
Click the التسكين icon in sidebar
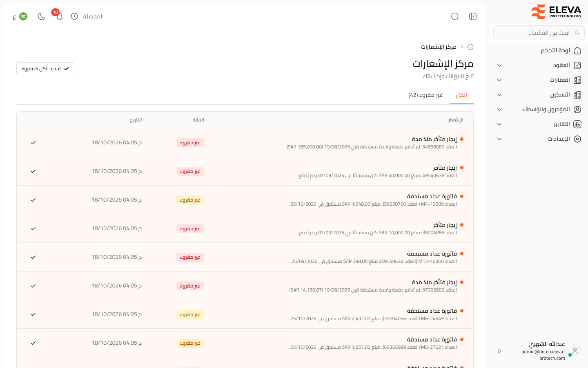(x=577, y=95)
